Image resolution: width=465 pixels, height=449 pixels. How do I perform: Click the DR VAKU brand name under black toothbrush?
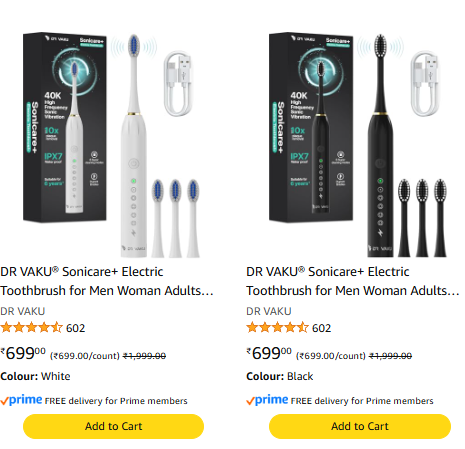269,311
